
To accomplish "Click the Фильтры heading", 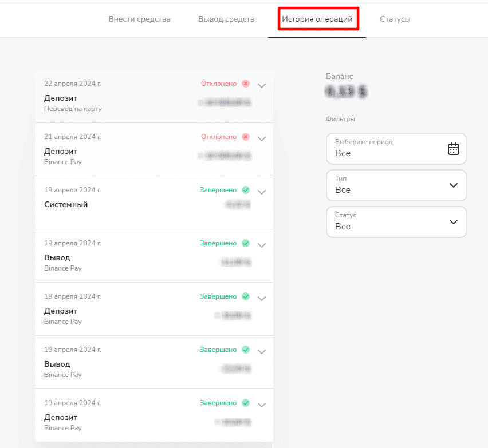I will coord(340,119).
